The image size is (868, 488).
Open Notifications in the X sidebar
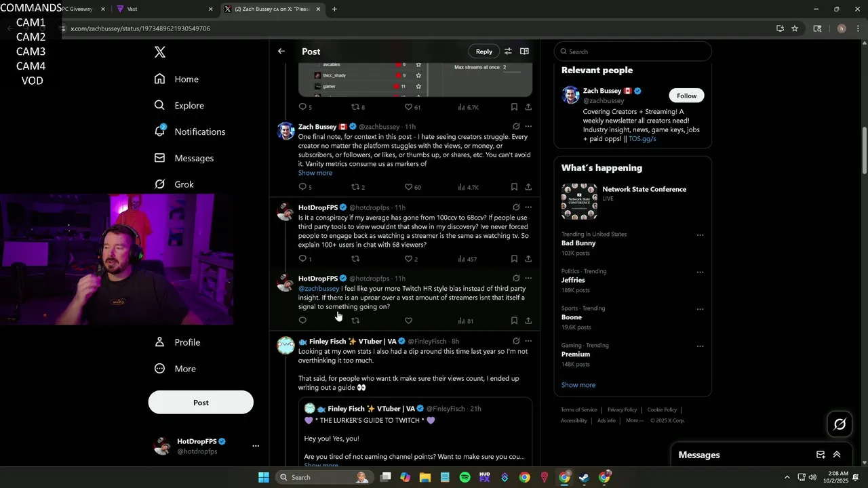coord(190,131)
